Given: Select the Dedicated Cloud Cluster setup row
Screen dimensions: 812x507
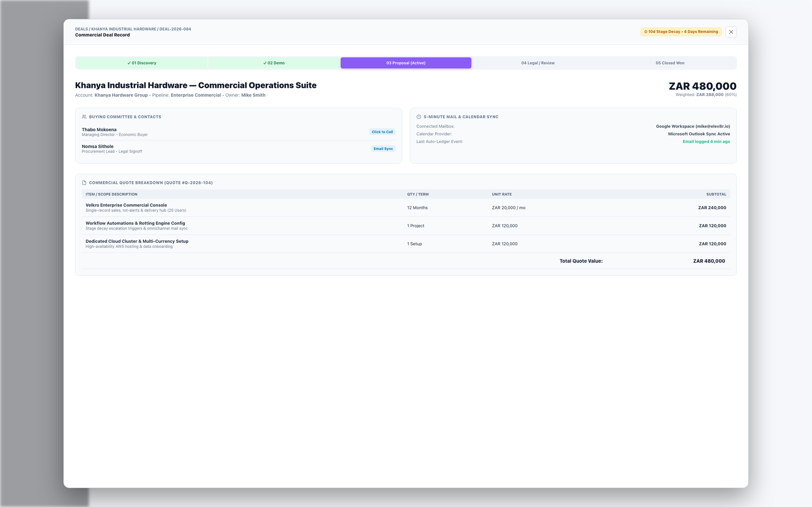Looking at the screenshot, I should [406, 244].
